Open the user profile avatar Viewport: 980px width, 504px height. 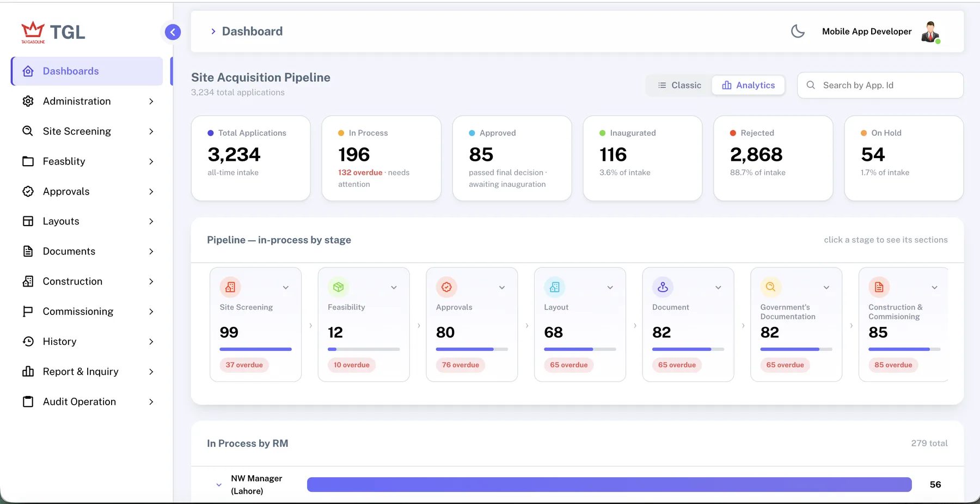point(930,32)
